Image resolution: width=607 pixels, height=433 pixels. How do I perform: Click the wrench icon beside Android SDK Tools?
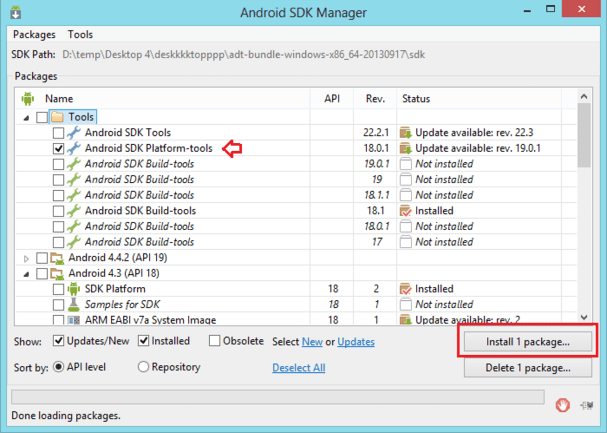coord(73,133)
